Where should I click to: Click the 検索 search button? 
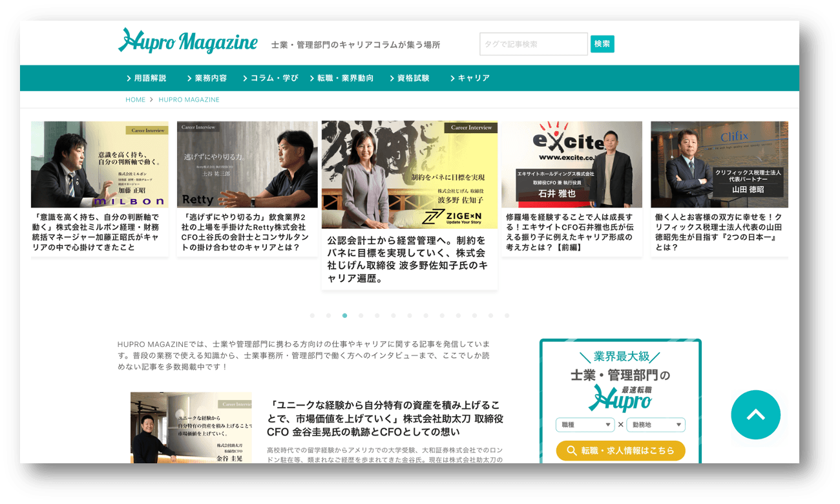tap(602, 43)
